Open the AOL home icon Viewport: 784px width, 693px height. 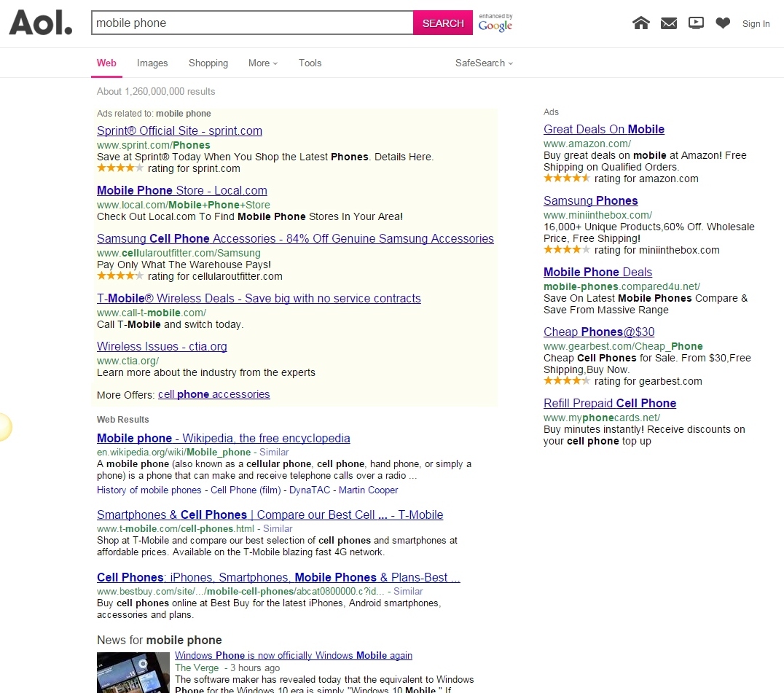pos(641,23)
